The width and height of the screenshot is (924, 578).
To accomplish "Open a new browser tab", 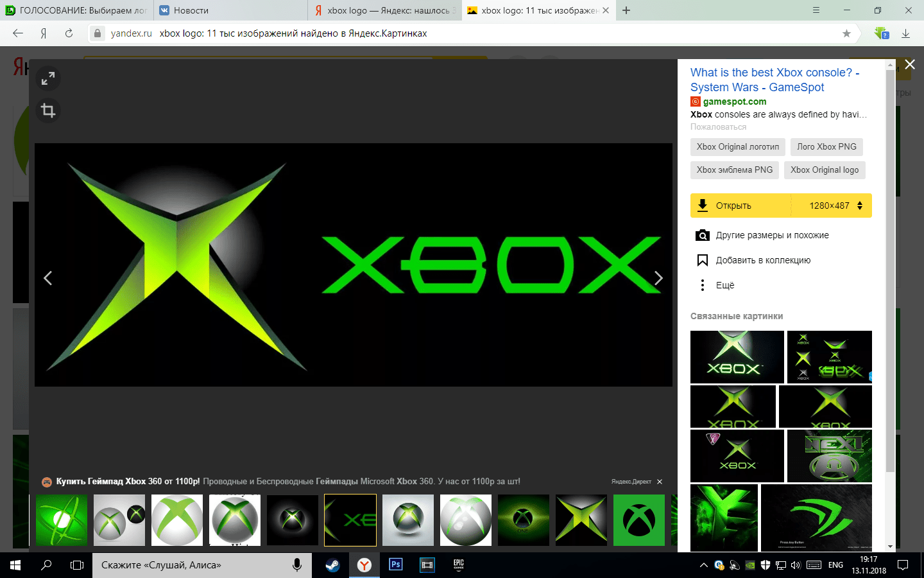I will (626, 10).
